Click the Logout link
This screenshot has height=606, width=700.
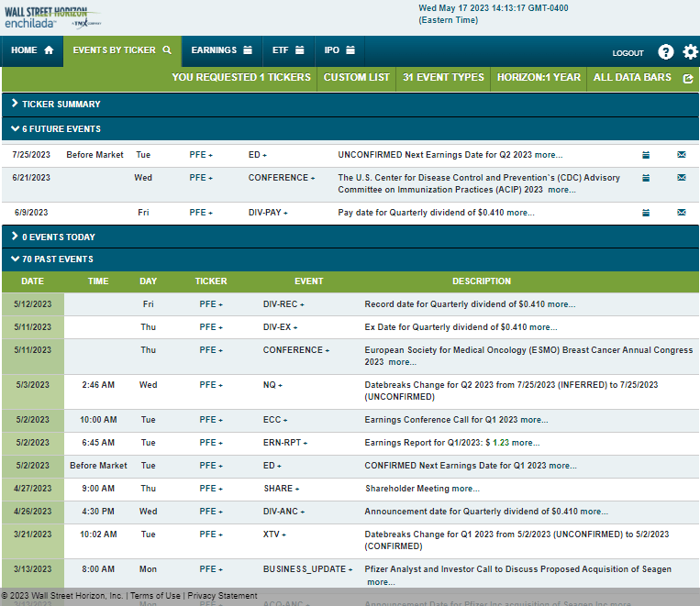click(x=628, y=53)
